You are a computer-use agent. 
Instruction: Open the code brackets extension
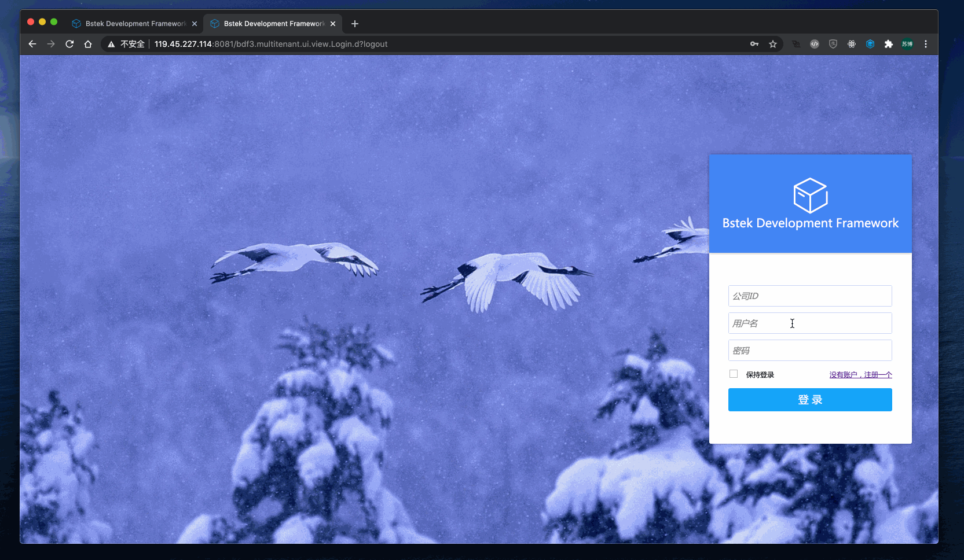(x=815, y=44)
